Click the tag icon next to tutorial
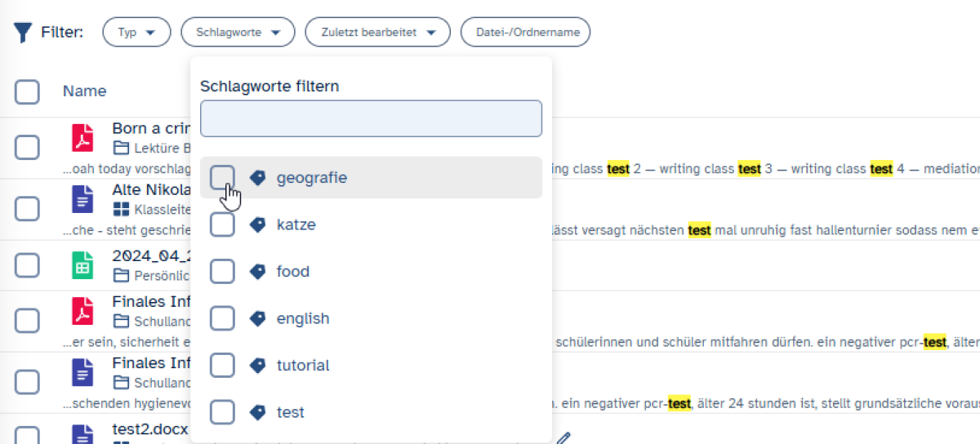980x444 pixels. (257, 366)
